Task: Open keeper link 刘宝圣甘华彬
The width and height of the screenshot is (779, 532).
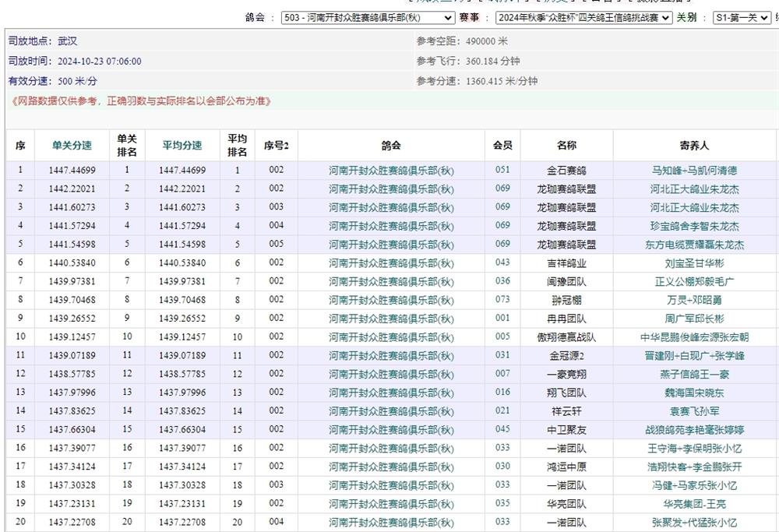Action: click(695, 262)
